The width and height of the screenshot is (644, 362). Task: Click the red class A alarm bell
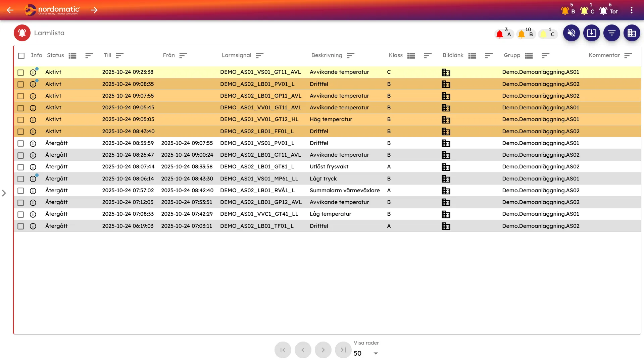pyautogui.click(x=500, y=34)
